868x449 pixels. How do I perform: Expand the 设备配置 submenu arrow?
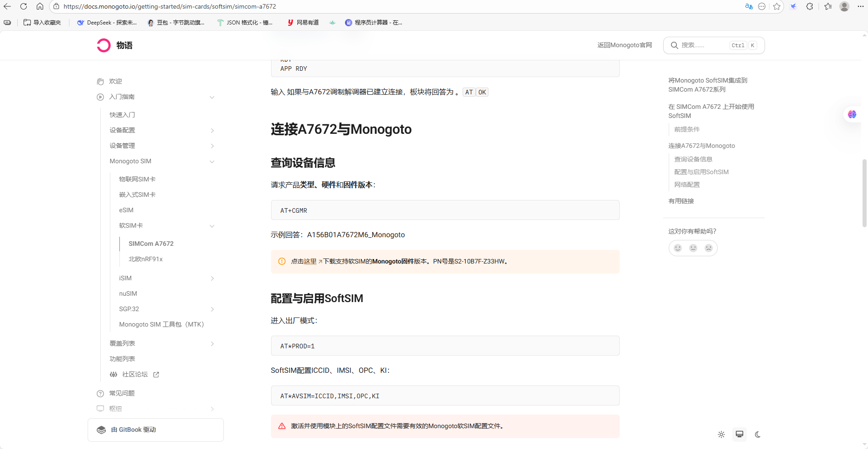click(212, 131)
